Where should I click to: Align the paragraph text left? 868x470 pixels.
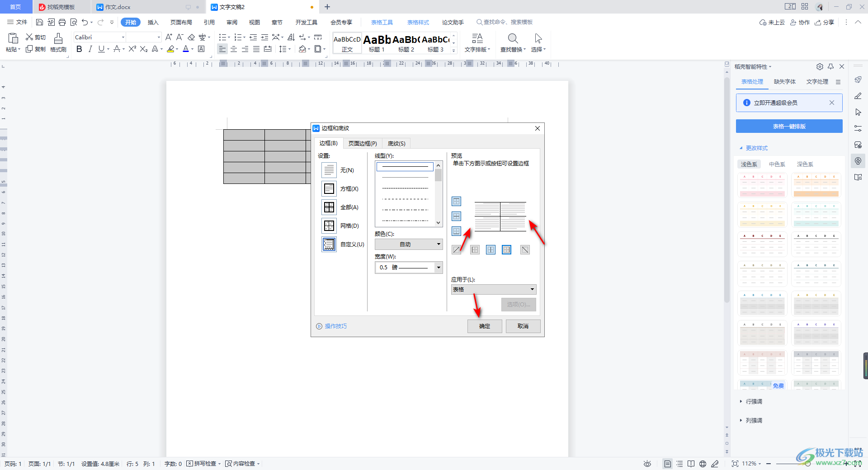pos(222,49)
